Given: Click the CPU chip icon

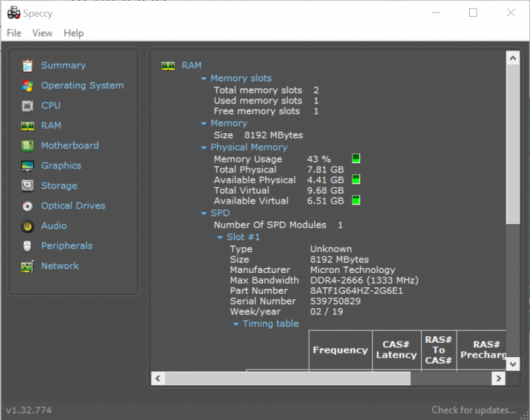Looking at the screenshot, I should (27, 106).
